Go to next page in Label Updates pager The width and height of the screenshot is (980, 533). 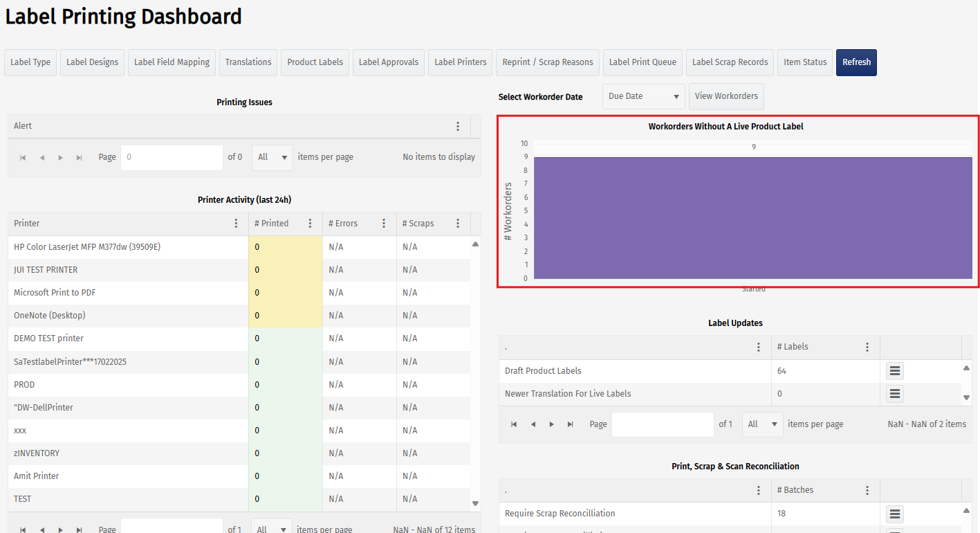552,424
